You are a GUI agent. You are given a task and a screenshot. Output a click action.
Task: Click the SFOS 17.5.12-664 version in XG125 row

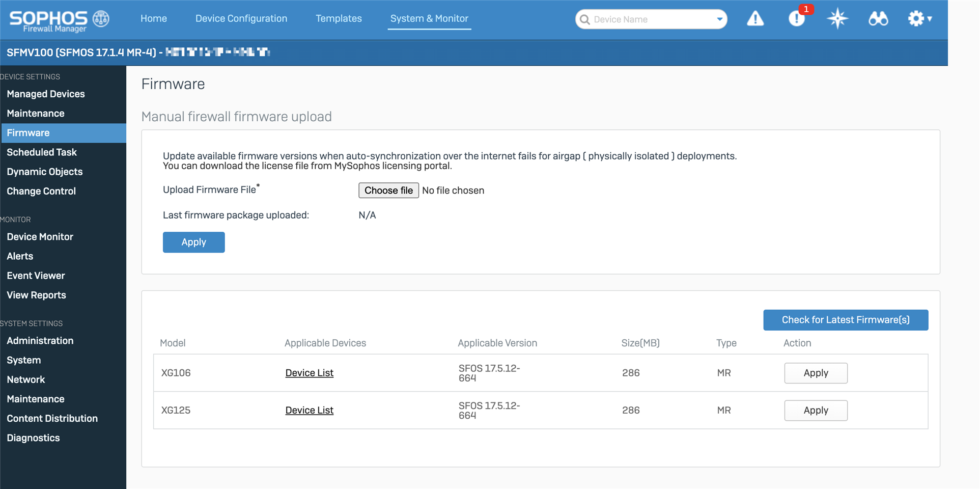tap(489, 410)
